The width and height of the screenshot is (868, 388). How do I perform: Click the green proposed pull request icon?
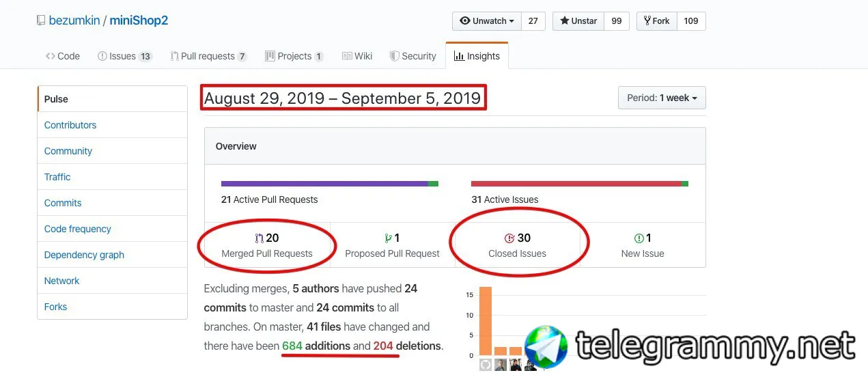[388, 238]
